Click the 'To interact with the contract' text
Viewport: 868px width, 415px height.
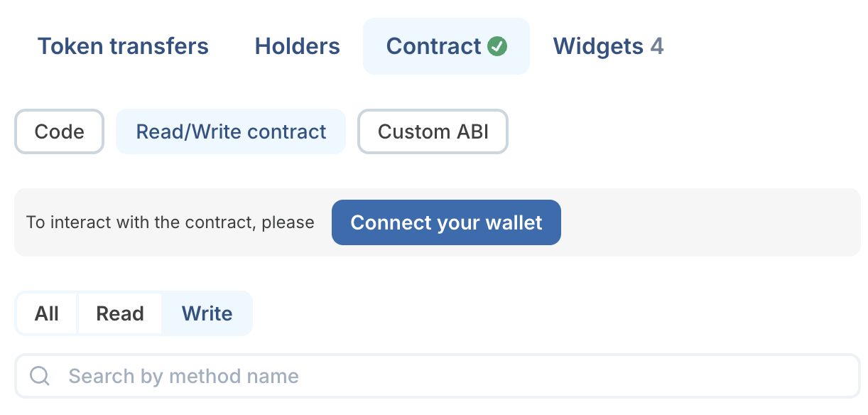(170, 222)
